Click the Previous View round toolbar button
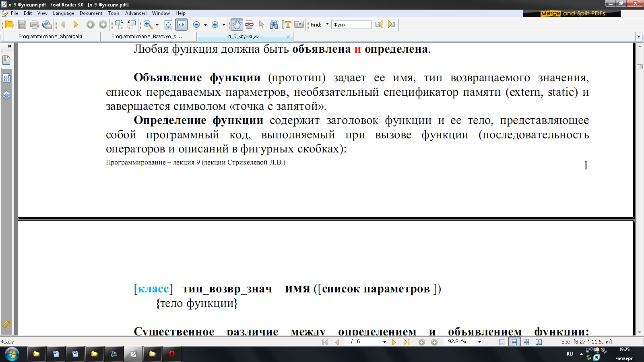Screen dimensions: 644x362 [91, 25]
